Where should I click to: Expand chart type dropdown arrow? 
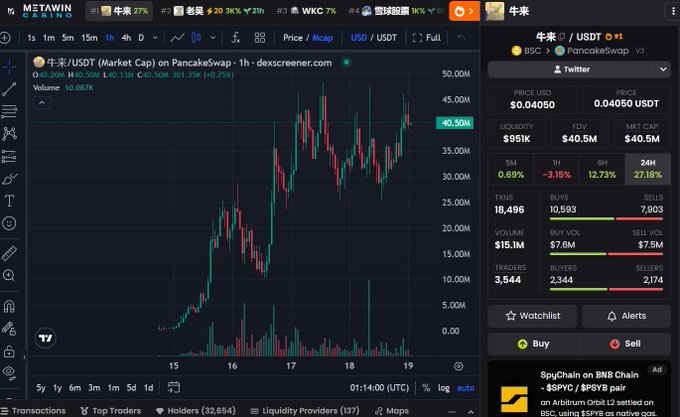[x=212, y=38]
